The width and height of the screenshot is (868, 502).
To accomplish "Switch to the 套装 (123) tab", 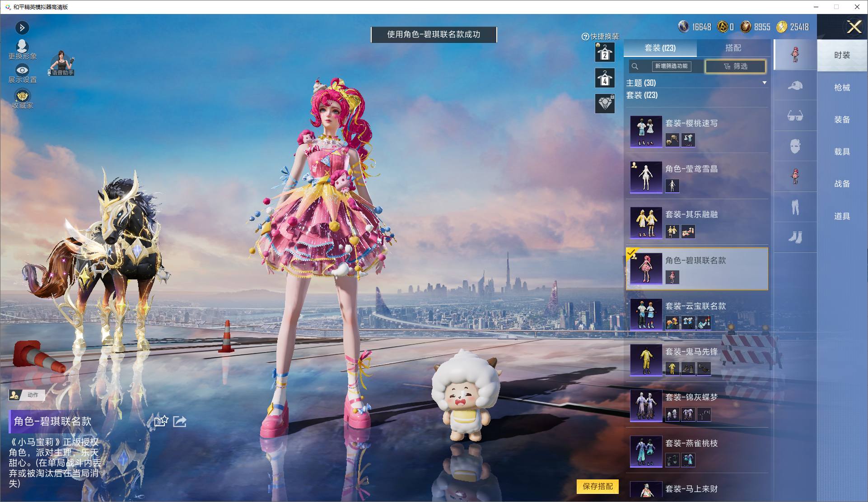I will pyautogui.click(x=660, y=48).
